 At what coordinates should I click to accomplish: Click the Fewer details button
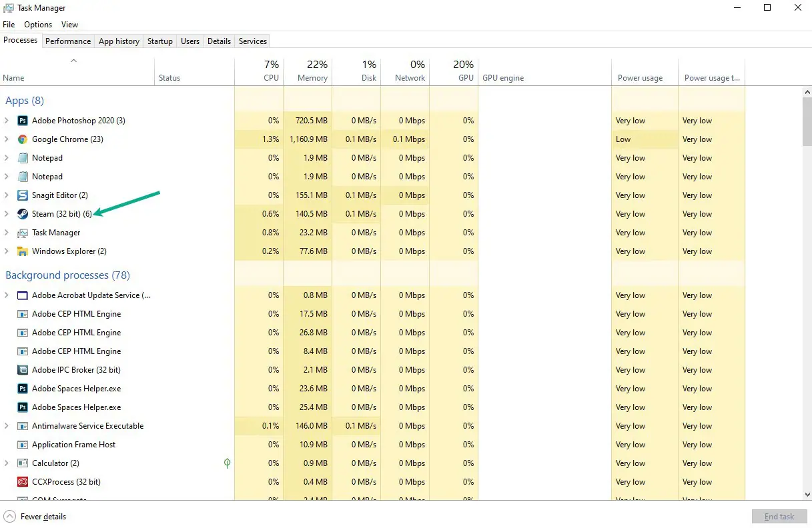pyautogui.click(x=35, y=517)
